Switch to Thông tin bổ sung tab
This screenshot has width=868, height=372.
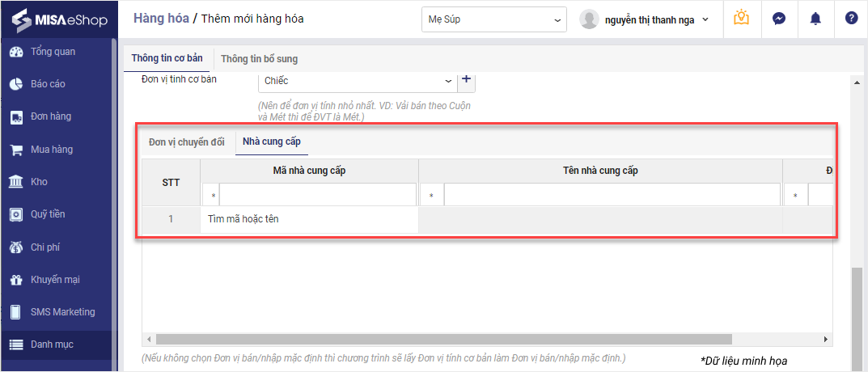pyautogui.click(x=259, y=59)
